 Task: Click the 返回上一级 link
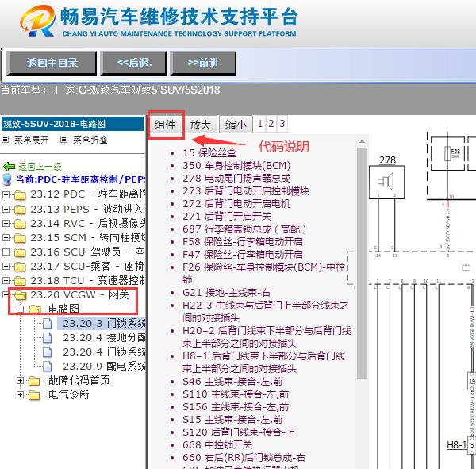(x=40, y=167)
